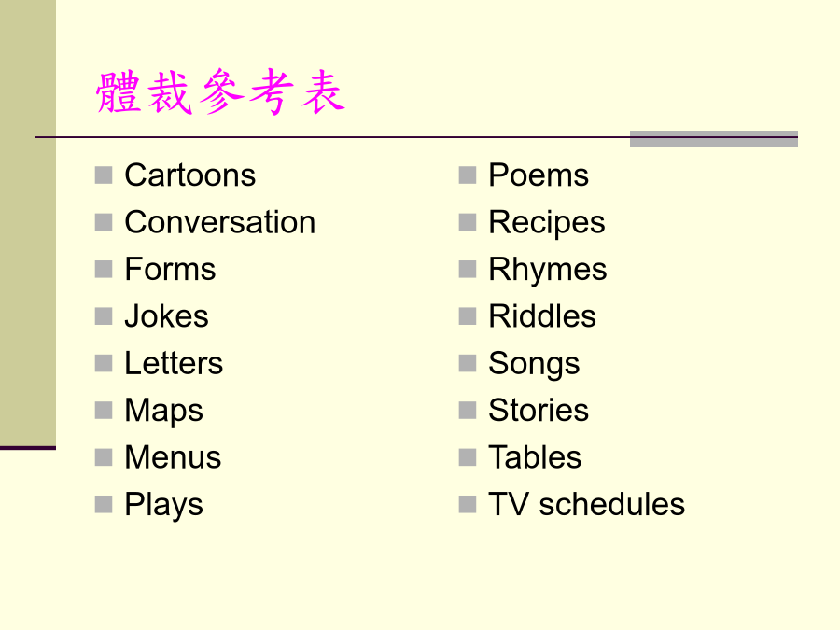The height and width of the screenshot is (630, 840).
Task: Select the Maps entry
Action: point(164,412)
